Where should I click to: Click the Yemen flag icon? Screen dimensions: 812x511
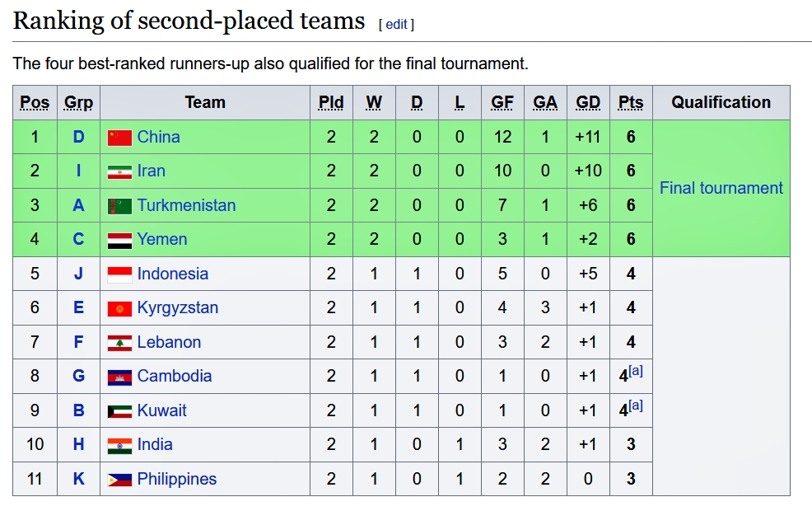(119, 240)
